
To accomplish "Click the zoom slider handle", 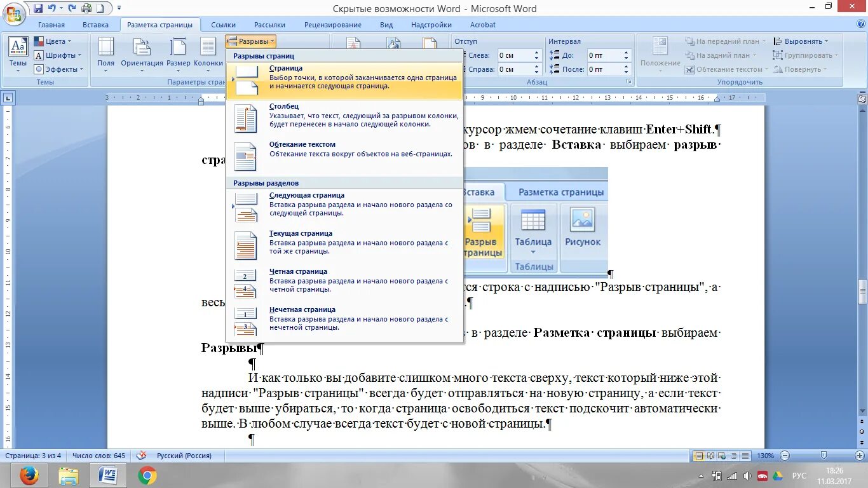I will pos(824,456).
